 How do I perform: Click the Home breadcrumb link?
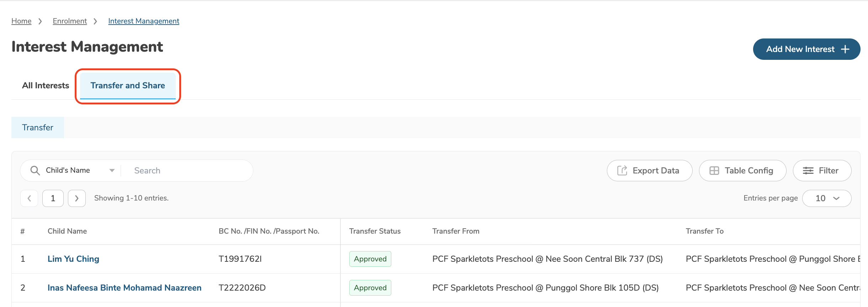(21, 21)
